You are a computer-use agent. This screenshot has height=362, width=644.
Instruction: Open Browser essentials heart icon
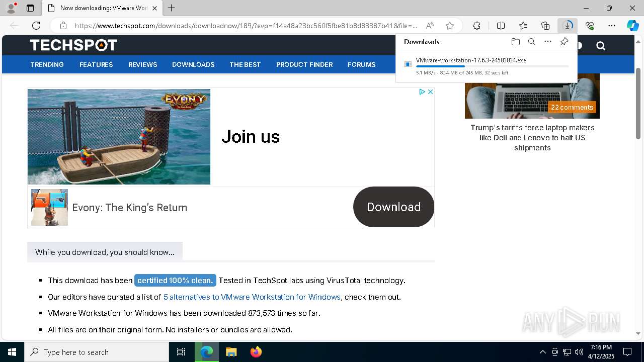point(590,26)
